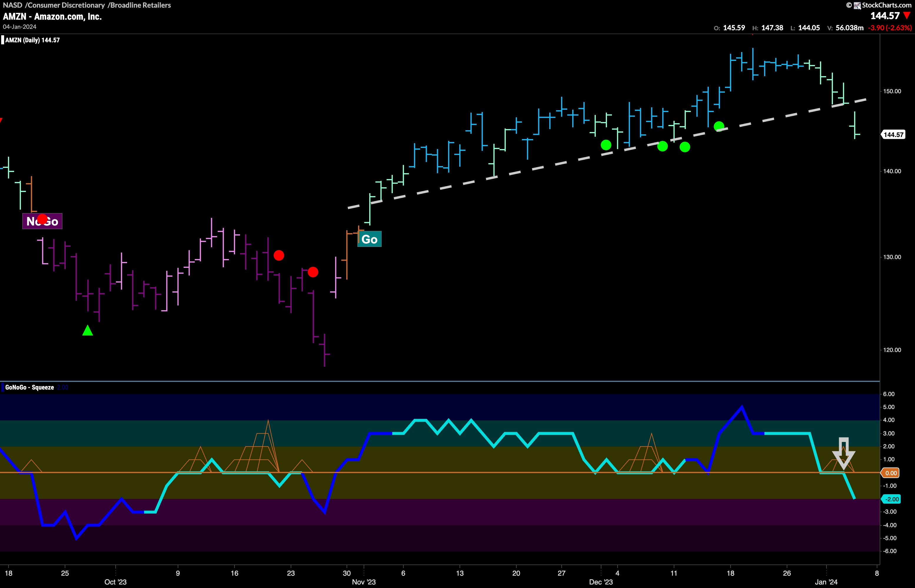Viewport: 915px width, 588px height.
Task: Click the '30' date tick on the axis
Action: [347, 573]
